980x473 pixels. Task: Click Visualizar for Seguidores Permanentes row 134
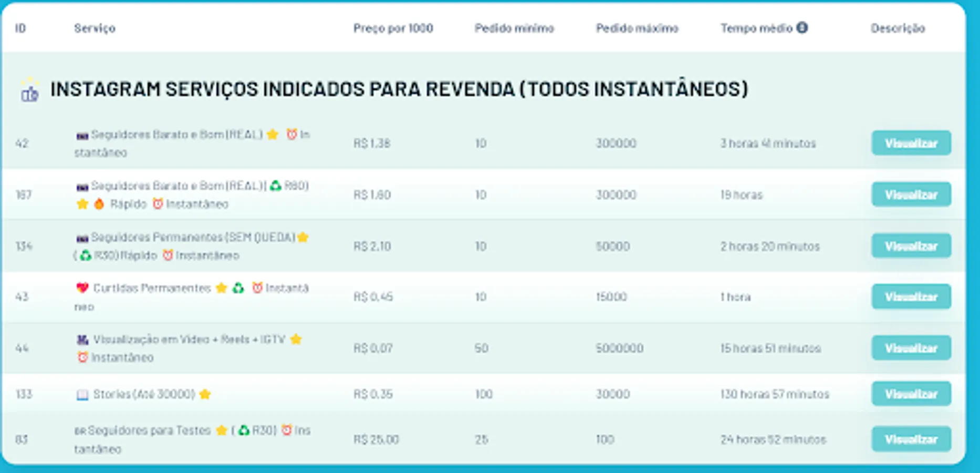click(x=911, y=246)
